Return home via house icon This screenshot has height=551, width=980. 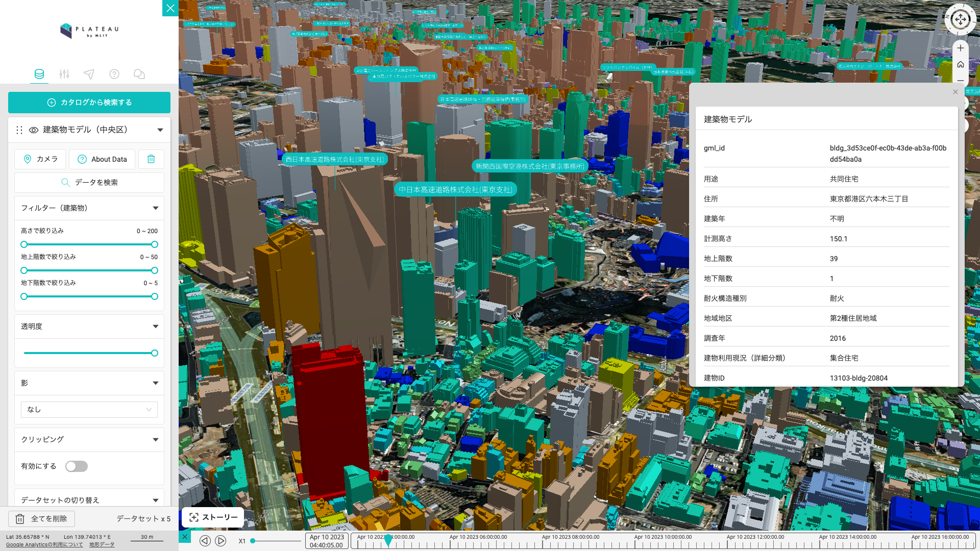click(x=961, y=64)
